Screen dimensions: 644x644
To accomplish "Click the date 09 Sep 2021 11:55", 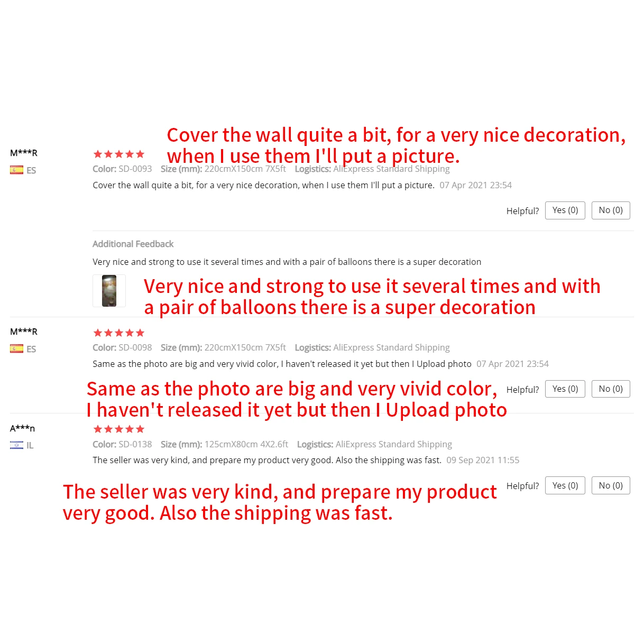I will 483,460.
